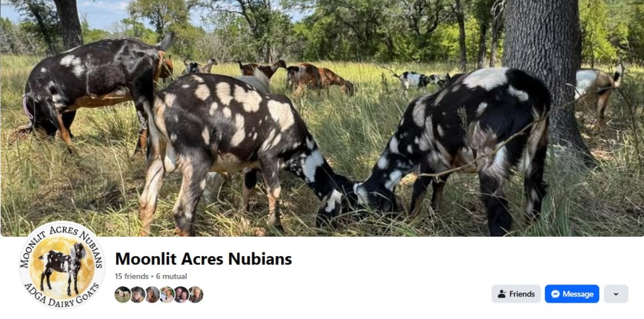Click the goat silhouette in the profile logo
The height and width of the screenshot is (319, 644).
62,264
